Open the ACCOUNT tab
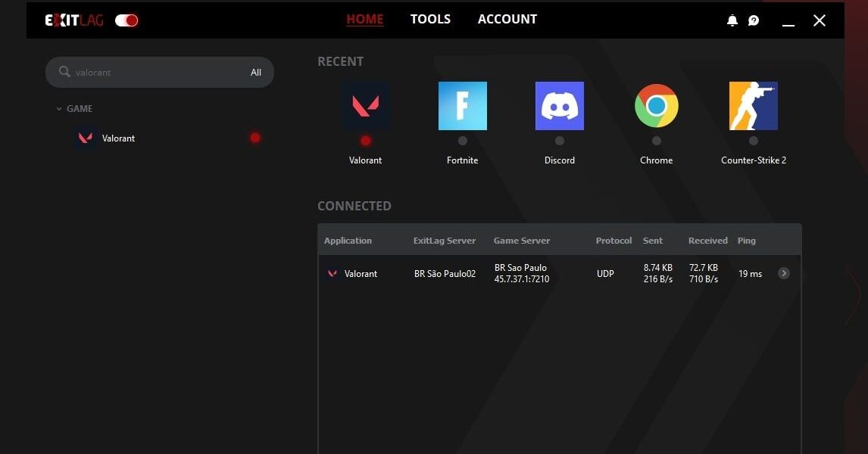Screen dimensions: 868x454 click(507, 20)
